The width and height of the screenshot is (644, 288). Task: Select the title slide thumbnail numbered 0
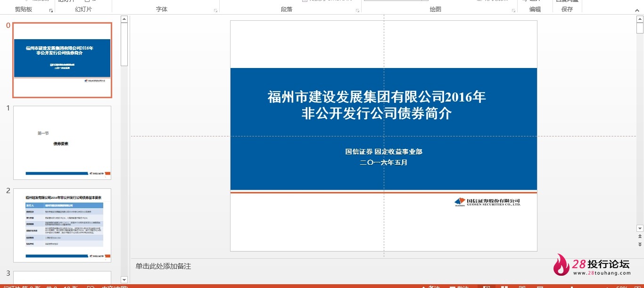[x=62, y=60]
